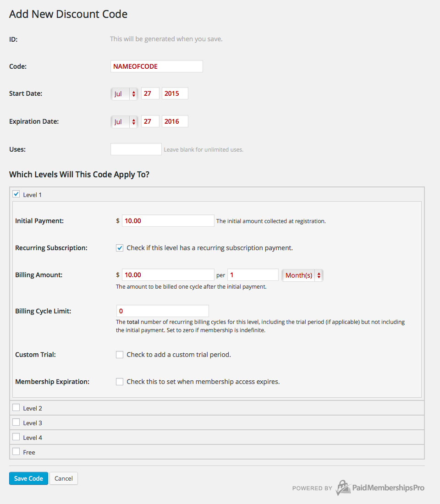Check the Free level checkbox
This screenshot has width=440, height=504.
pos(16,452)
